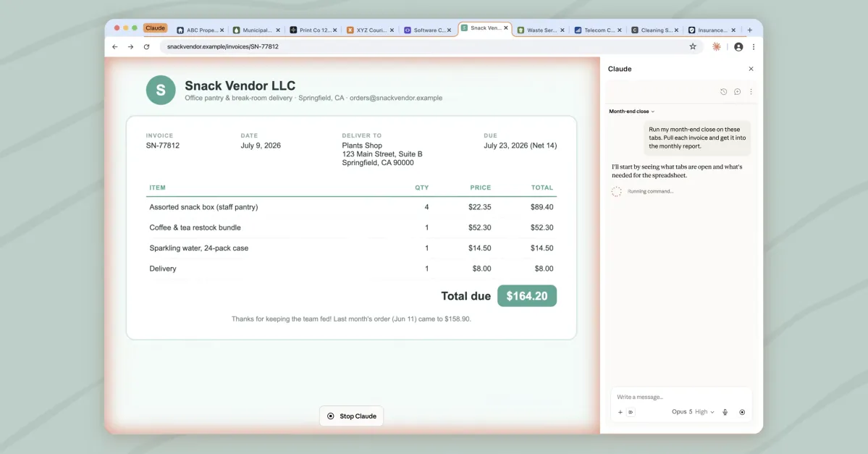Click the stop circle icon in message box
This screenshot has width=868, height=454.
(742, 412)
